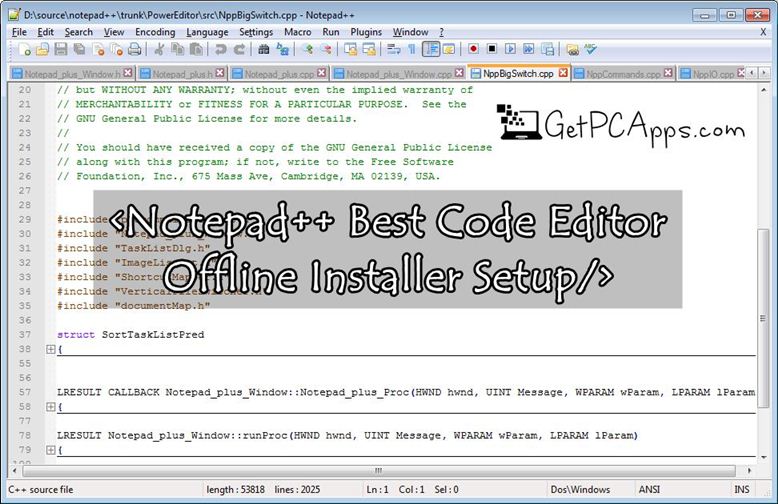Open Find dialog via binoculars icon
778x504 pixels.
tap(263, 49)
